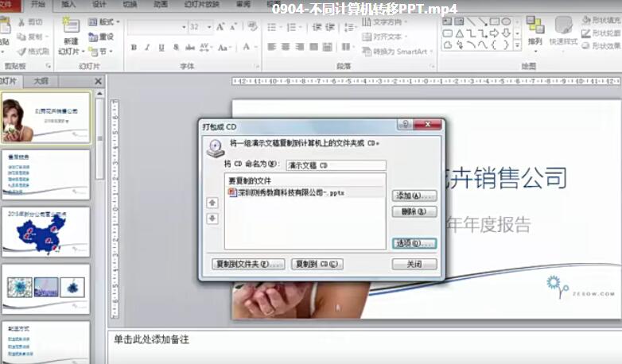The image size is (622, 364).
Task: Open the Outline tab in the slides pane
Action: pos(41,81)
